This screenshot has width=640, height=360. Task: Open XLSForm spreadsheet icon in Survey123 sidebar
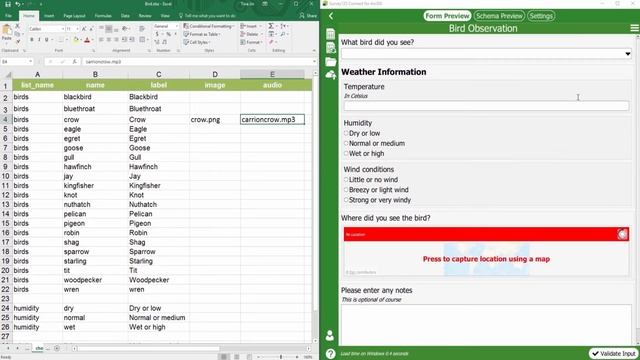click(330, 34)
